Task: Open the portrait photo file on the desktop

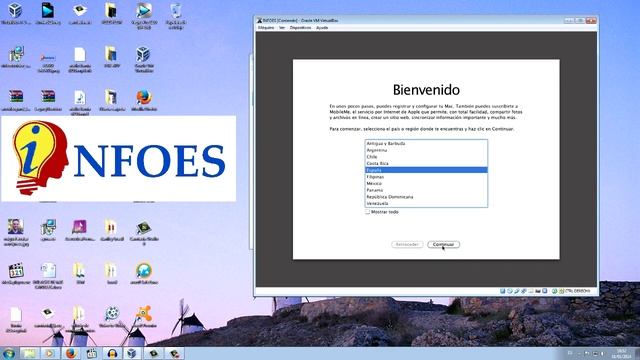Action: [x=16, y=227]
